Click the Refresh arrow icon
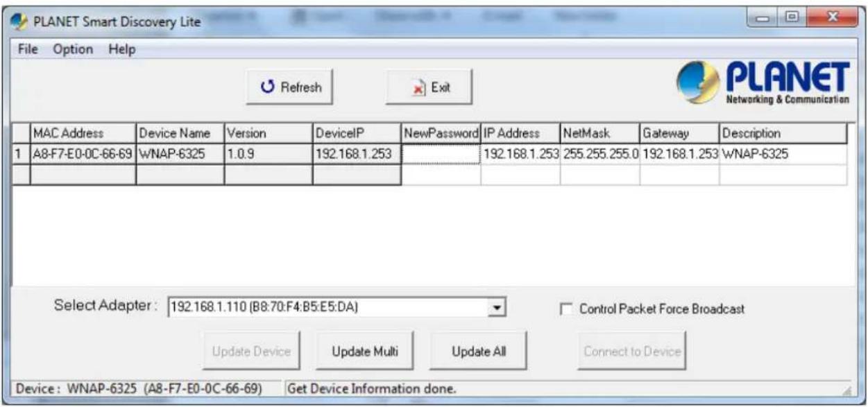Screen dimensions: 868x407 [267, 87]
